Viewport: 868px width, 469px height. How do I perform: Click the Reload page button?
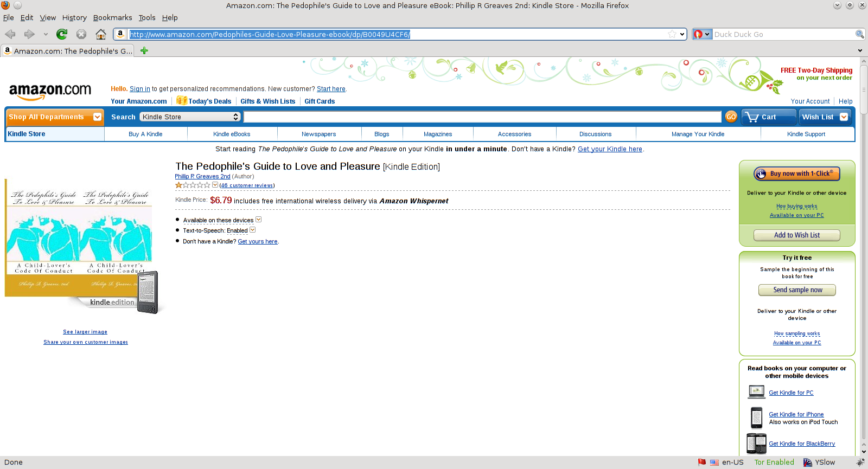[62, 34]
